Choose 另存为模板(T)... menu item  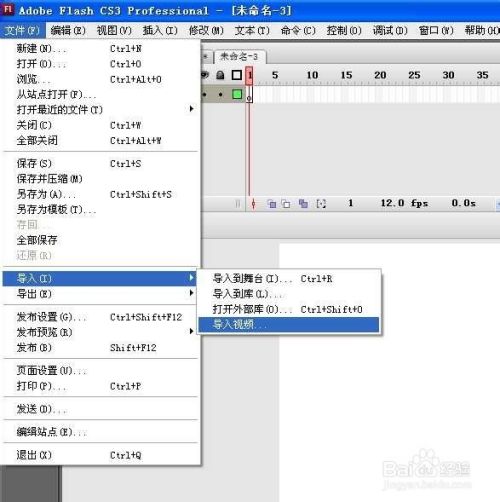pyautogui.click(x=100, y=210)
